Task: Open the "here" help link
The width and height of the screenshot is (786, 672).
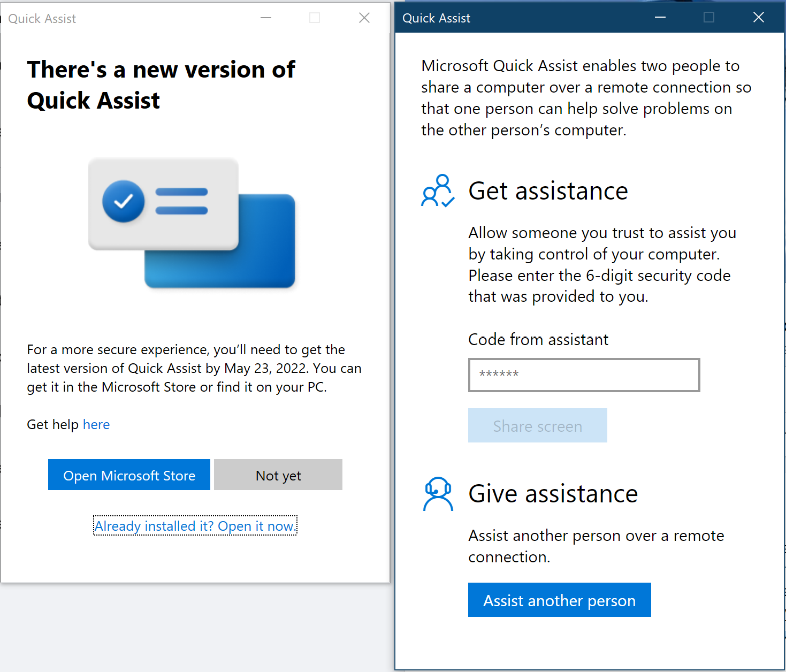Action: 96,425
